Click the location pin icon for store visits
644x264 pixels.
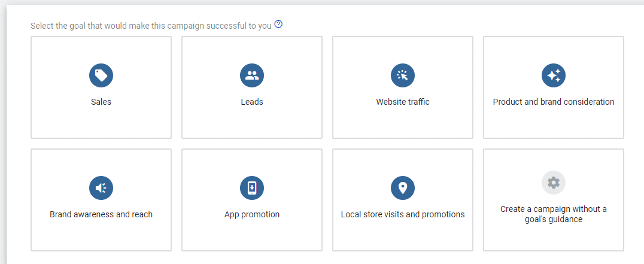coord(403,187)
